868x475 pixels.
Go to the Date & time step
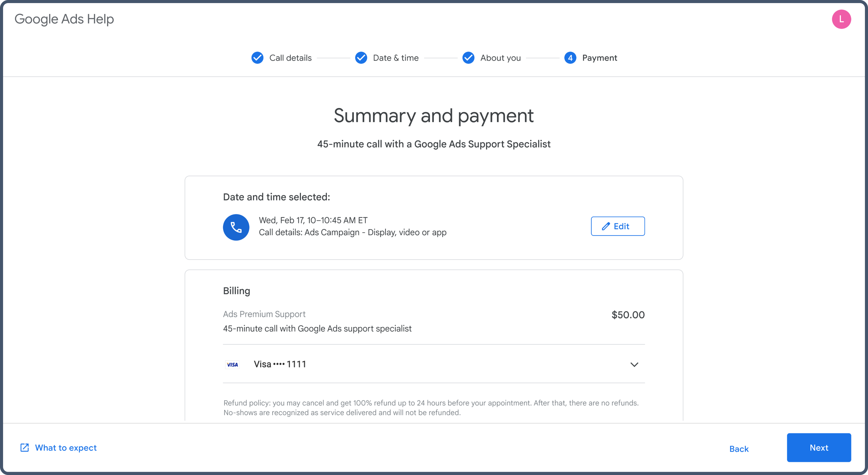[x=396, y=58]
